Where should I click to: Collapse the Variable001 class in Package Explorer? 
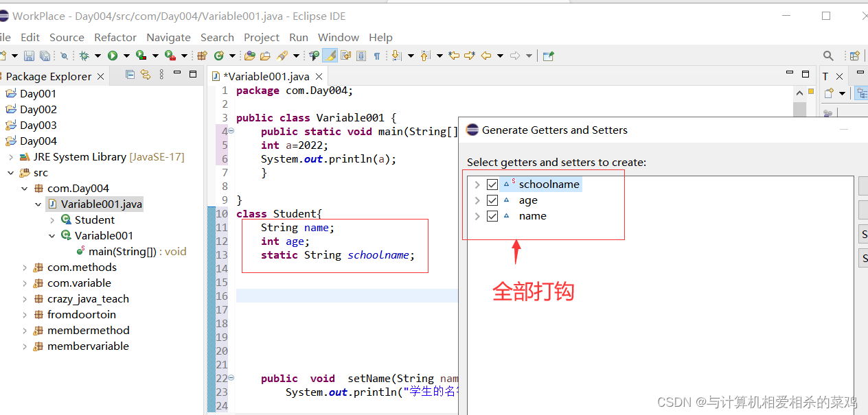click(x=51, y=235)
